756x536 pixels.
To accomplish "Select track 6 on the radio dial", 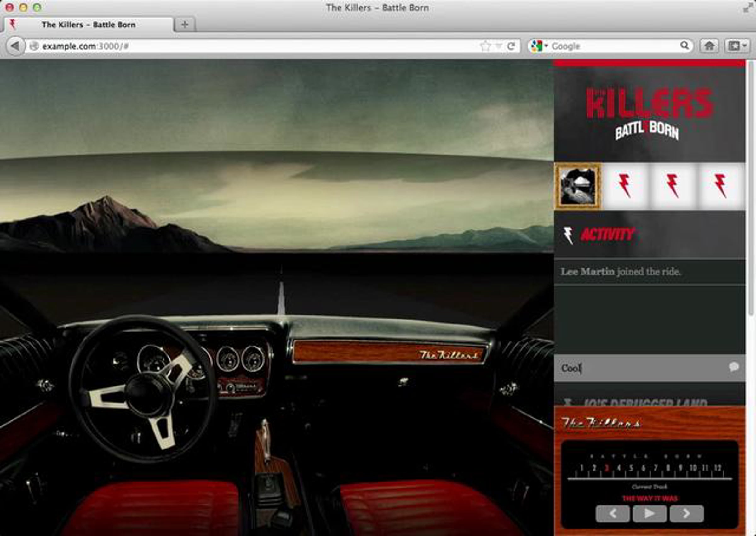I will coord(643,468).
